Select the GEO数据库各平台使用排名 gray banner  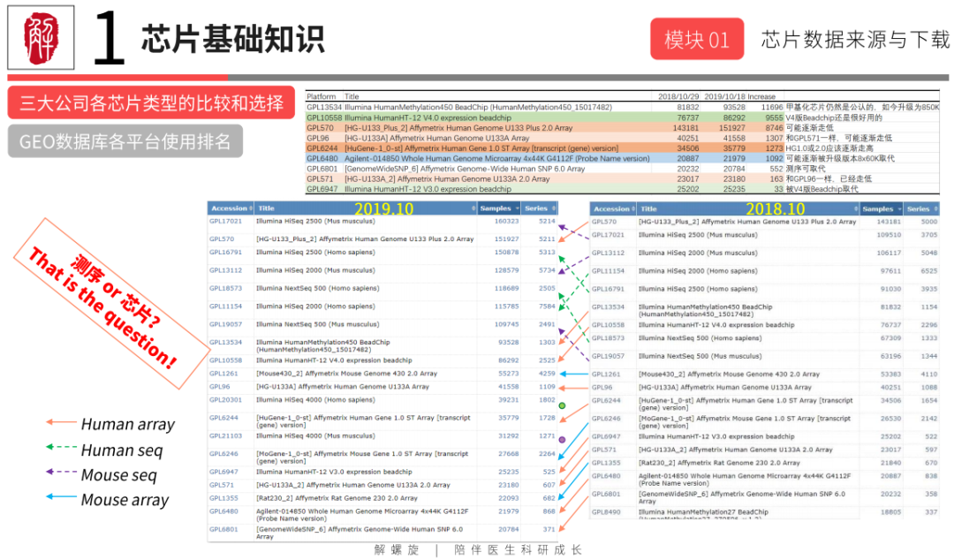(125, 141)
